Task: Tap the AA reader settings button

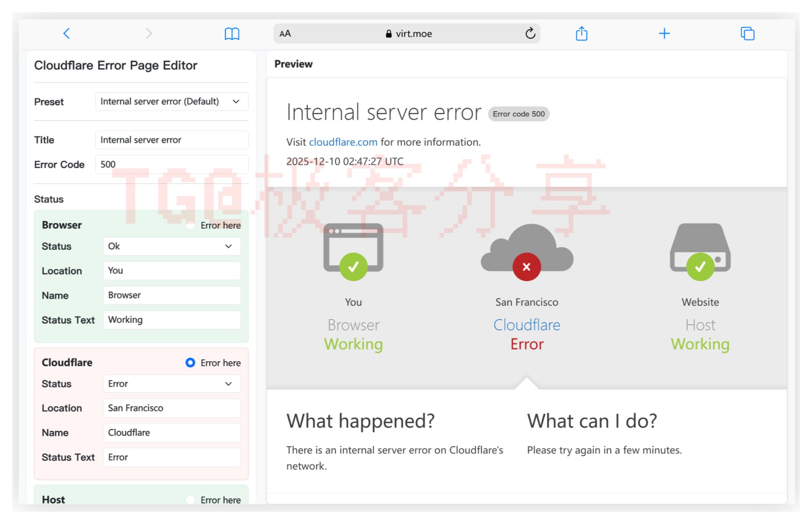Action: pos(285,34)
